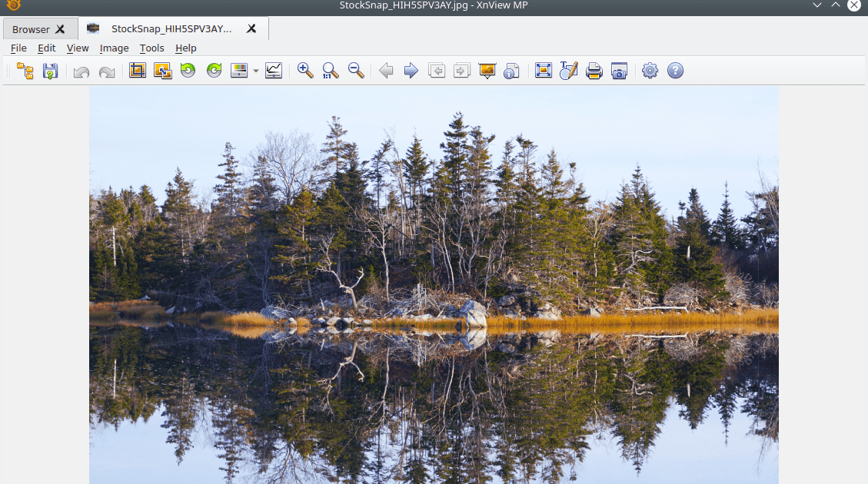
Task: Start the slideshow
Action: click(x=487, y=71)
